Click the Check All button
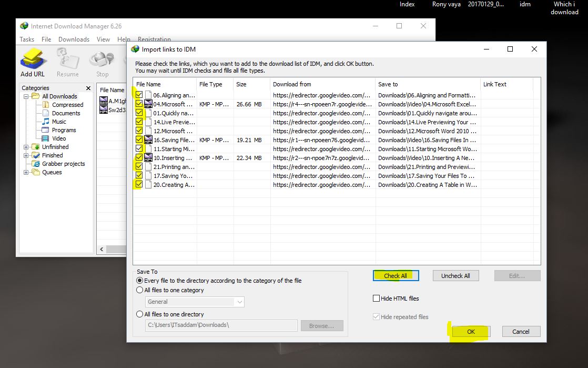 pyautogui.click(x=396, y=276)
